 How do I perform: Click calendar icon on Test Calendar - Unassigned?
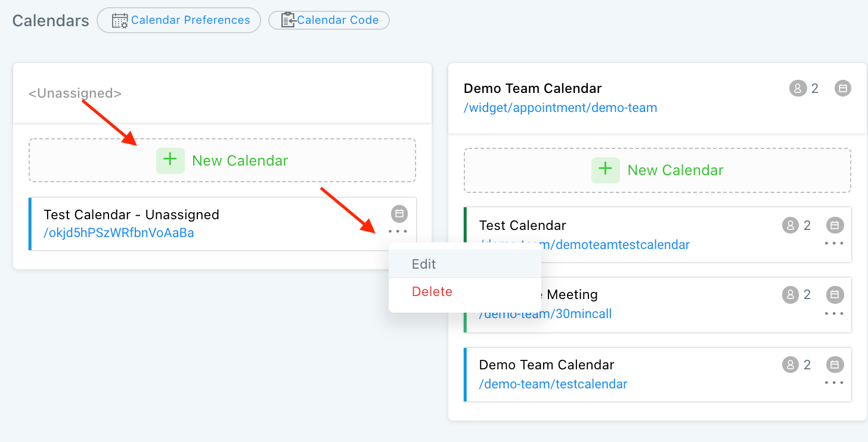(x=399, y=213)
